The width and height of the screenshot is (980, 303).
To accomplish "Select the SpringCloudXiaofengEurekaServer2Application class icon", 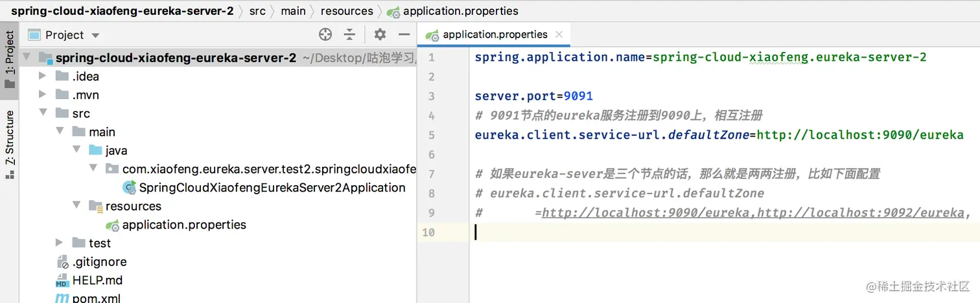I will 129,188.
